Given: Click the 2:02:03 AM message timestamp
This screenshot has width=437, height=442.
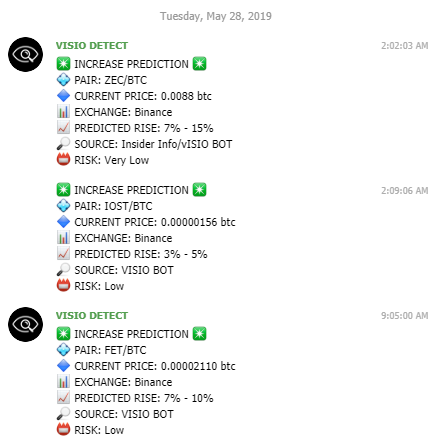Looking at the screenshot, I should click(x=404, y=46).
